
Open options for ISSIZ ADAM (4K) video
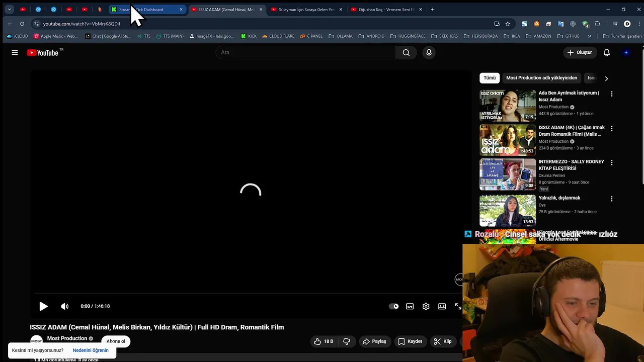612,128
